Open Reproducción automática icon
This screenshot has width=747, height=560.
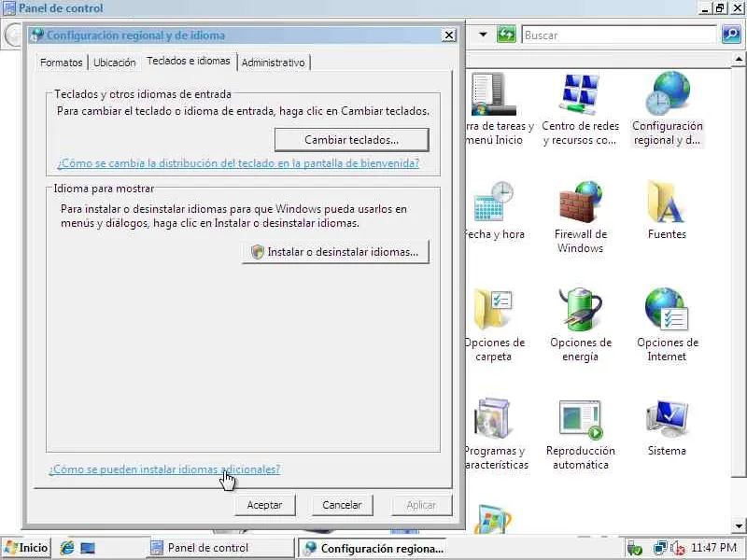coord(581,434)
